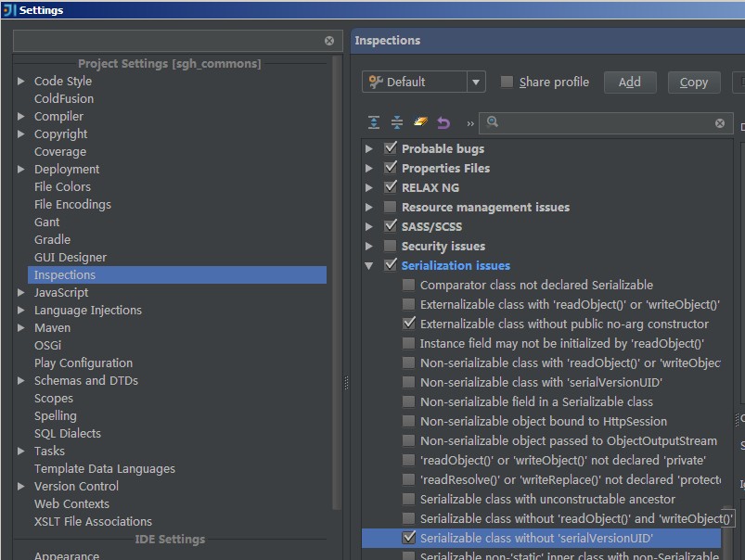Open Gradle settings page
Viewport: 745px width, 560px height.
click(52, 240)
